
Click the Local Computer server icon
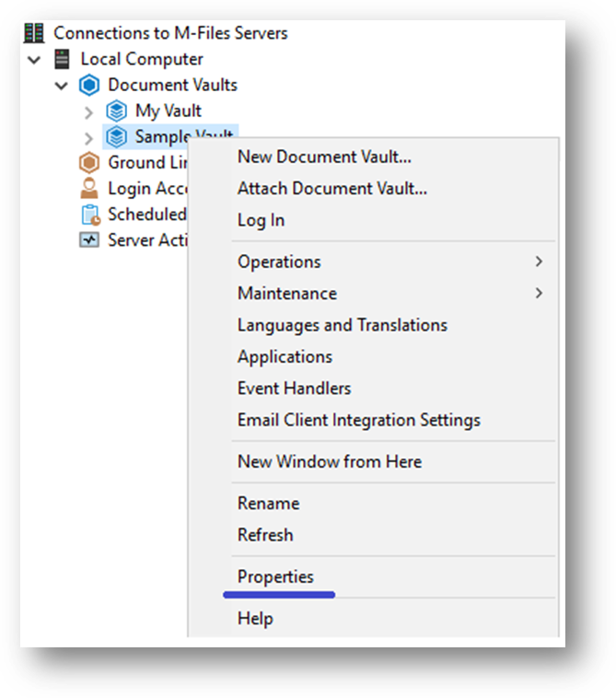[x=62, y=59]
